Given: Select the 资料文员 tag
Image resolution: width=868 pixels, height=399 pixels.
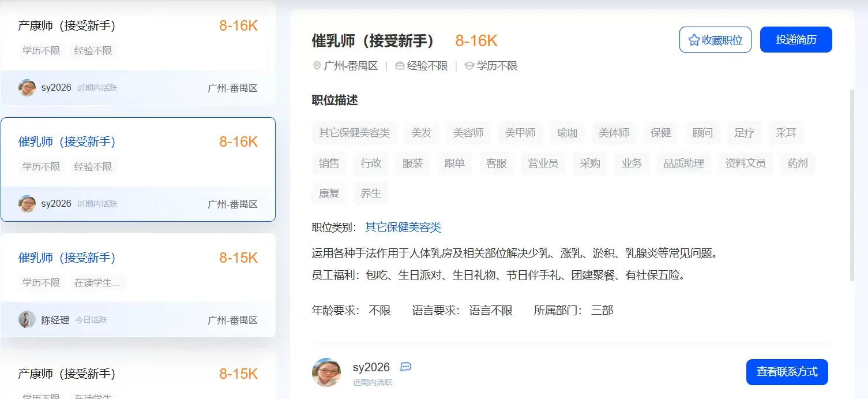Looking at the screenshot, I should coord(746,163).
